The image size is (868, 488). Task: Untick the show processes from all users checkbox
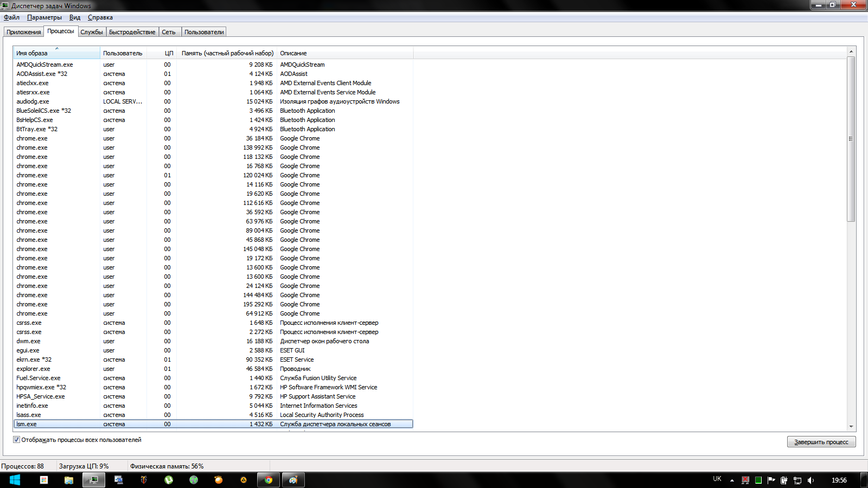17,440
